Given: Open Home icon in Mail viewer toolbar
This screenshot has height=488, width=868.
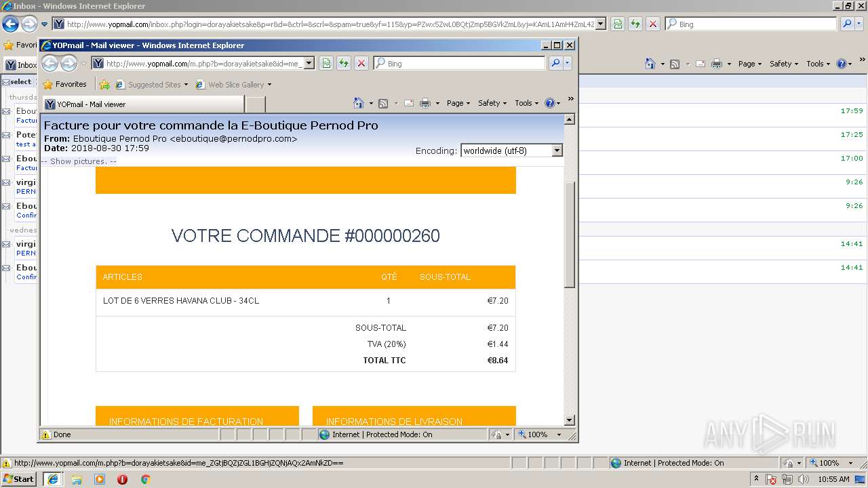Looking at the screenshot, I should 359,103.
